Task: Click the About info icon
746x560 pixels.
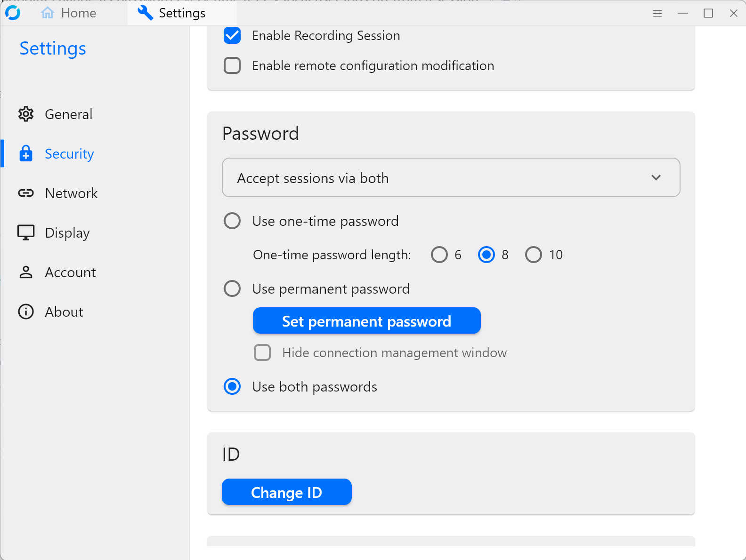Action: (26, 312)
